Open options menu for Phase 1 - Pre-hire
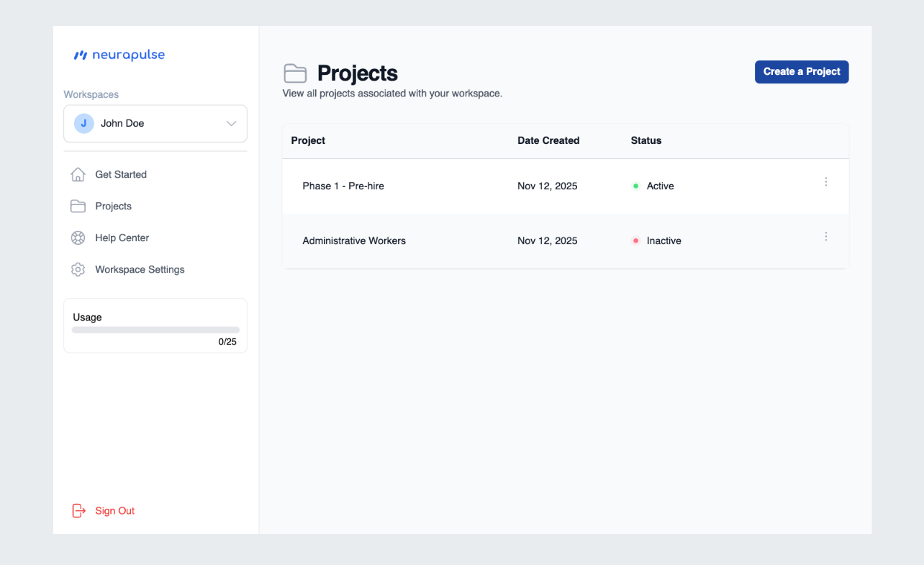This screenshot has width=924, height=565. pos(825,181)
